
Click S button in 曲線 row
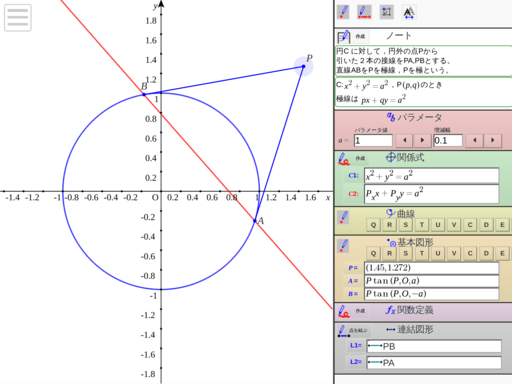(x=406, y=225)
